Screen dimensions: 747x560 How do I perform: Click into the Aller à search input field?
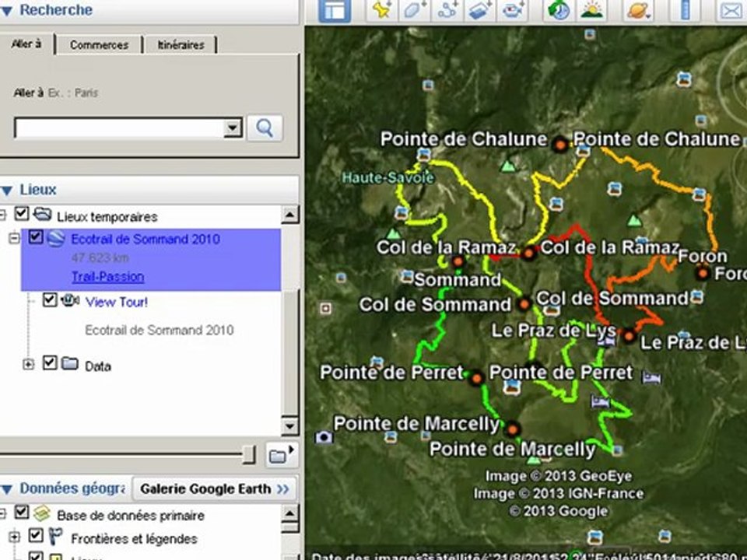(x=120, y=128)
